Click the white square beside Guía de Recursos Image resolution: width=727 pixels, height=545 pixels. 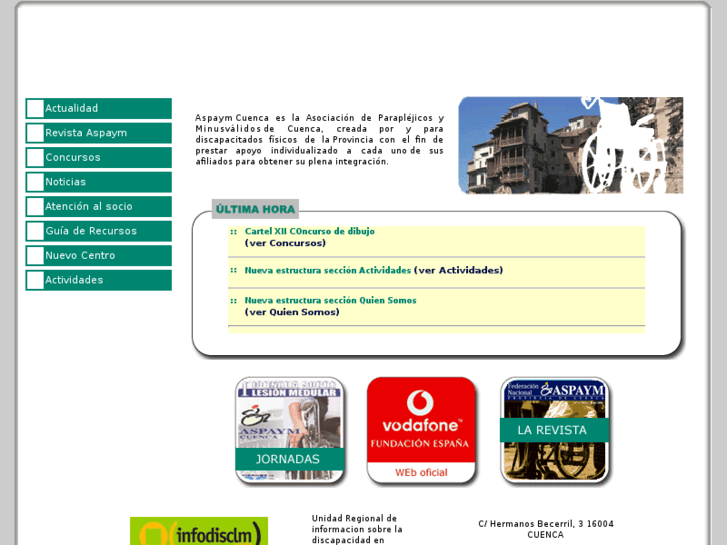[x=35, y=231]
